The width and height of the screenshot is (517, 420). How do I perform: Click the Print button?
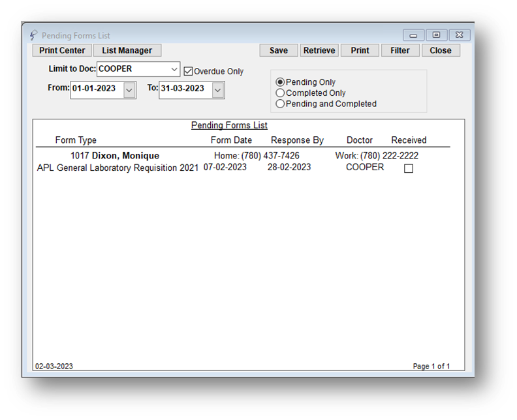tap(360, 50)
